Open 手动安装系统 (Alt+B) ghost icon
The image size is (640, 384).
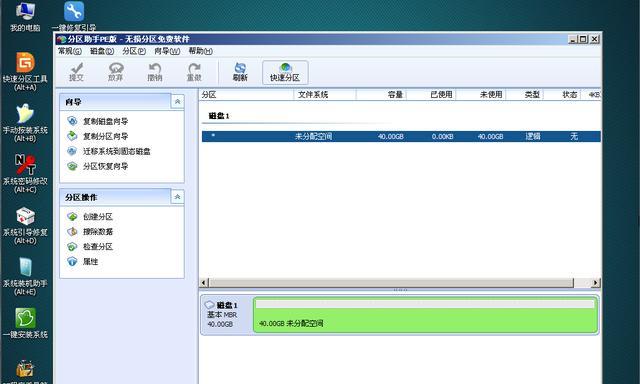click(25, 123)
